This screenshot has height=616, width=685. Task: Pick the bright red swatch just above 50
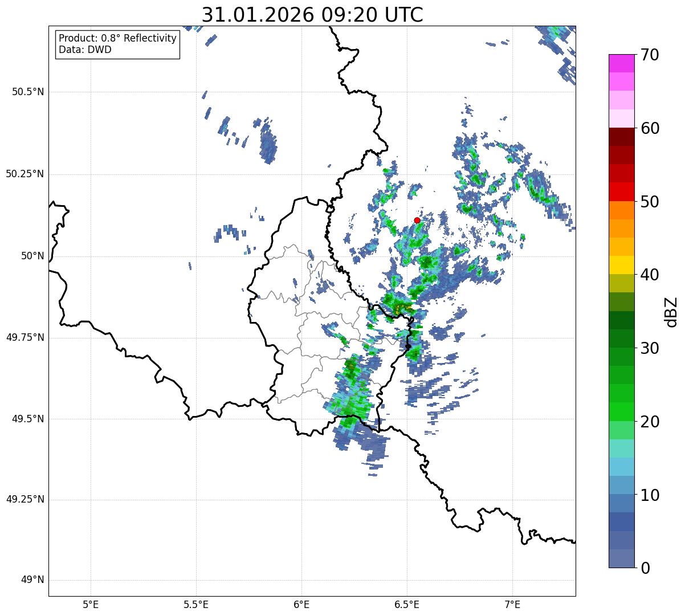click(x=621, y=192)
